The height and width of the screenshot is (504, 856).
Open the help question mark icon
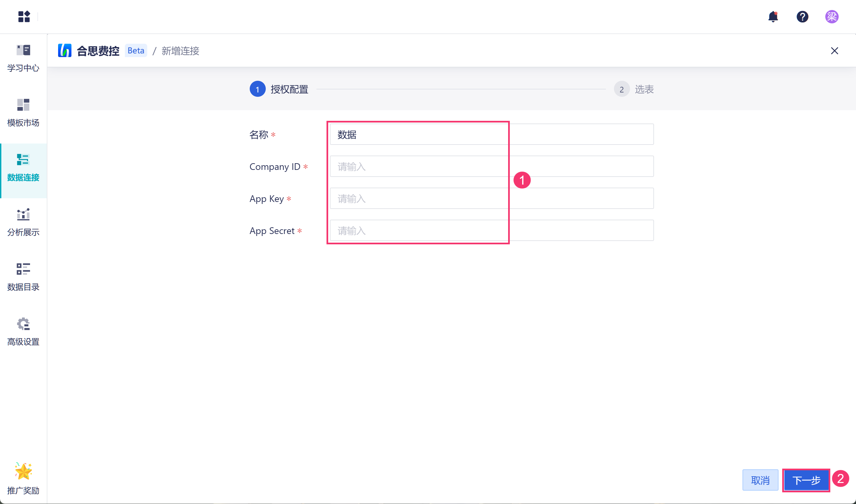(x=802, y=16)
